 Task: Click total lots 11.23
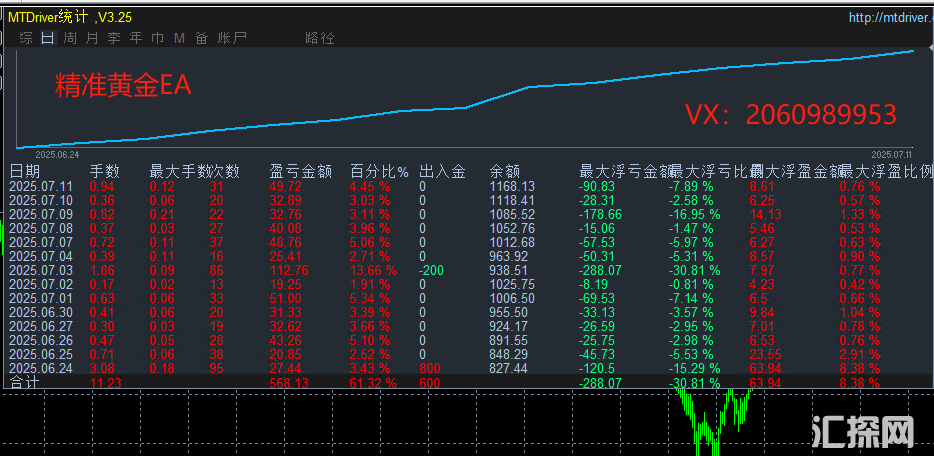(x=105, y=383)
